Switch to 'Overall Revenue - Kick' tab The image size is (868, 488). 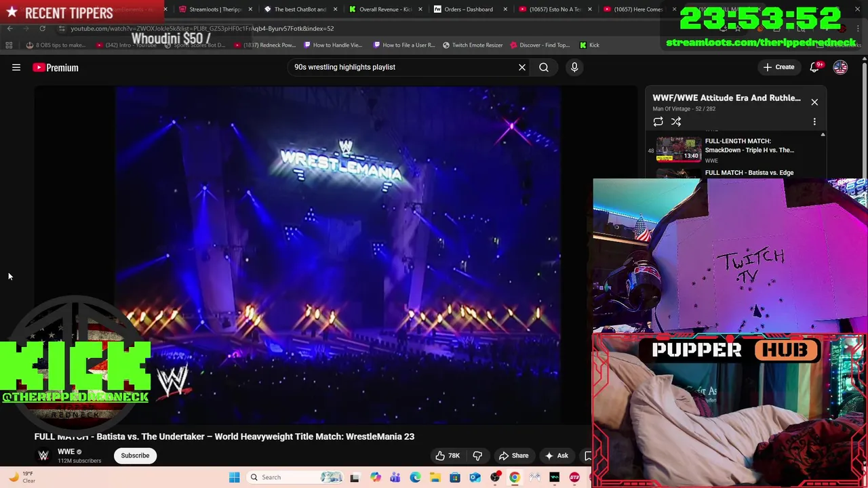coord(385,9)
